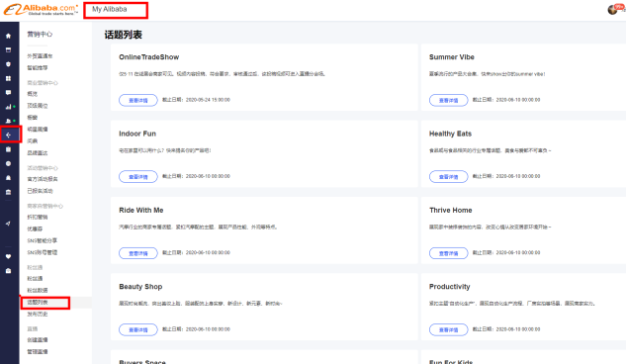Open the paper plane icon in sidebar
Screen dimensions: 626x364
(8, 224)
